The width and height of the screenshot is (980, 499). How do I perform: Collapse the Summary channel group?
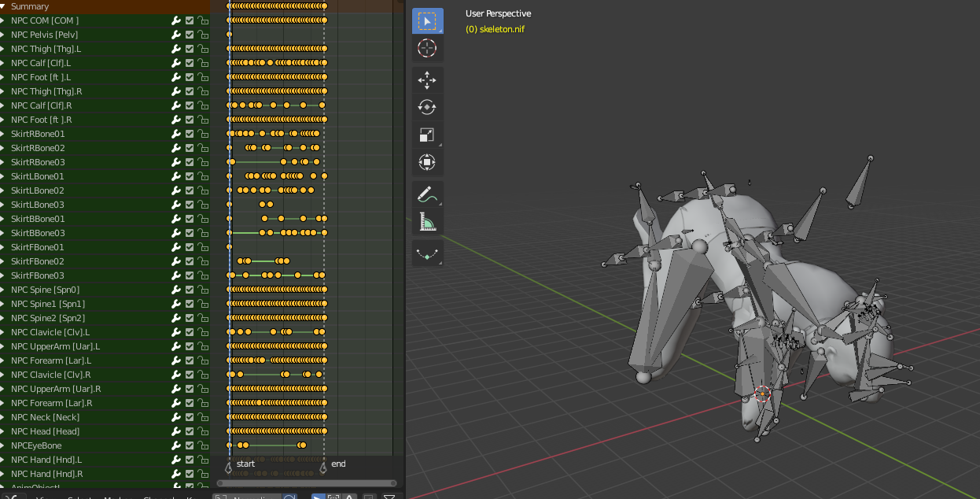(3, 6)
